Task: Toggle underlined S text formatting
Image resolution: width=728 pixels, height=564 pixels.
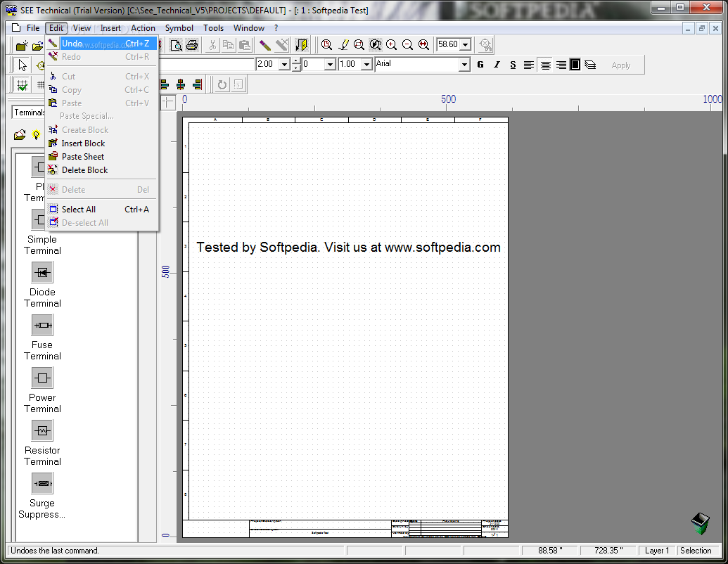Action: pyautogui.click(x=513, y=65)
